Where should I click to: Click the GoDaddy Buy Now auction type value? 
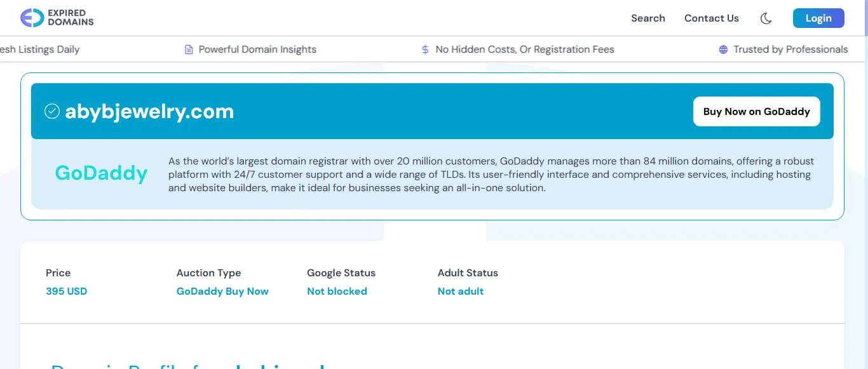pyautogui.click(x=222, y=292)
